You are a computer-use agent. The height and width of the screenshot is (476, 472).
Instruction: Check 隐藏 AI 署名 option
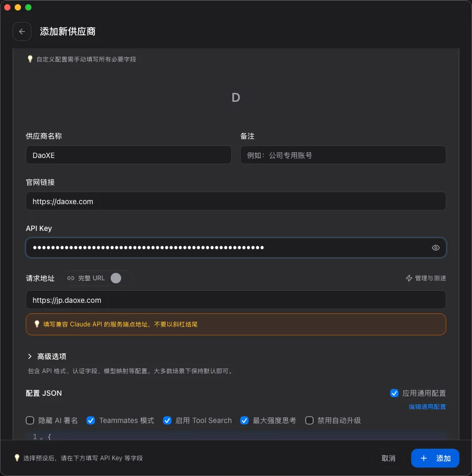tap(30, 420)
